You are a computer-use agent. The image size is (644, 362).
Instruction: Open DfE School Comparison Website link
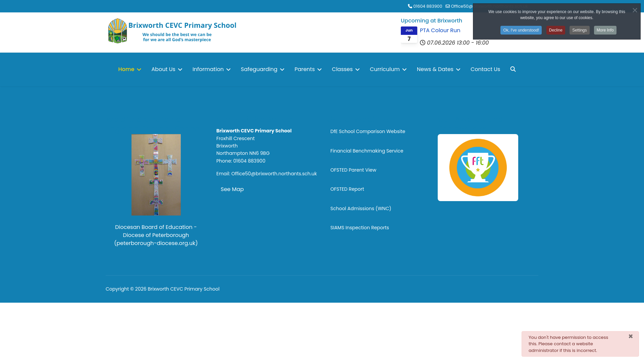click(x=368, y=131)
